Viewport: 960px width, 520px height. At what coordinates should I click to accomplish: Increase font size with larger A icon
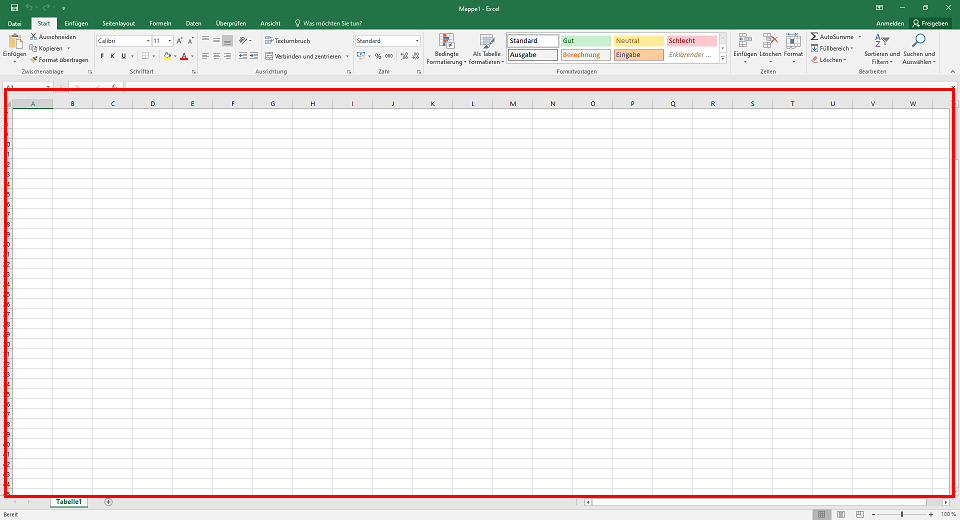(179, 40)
